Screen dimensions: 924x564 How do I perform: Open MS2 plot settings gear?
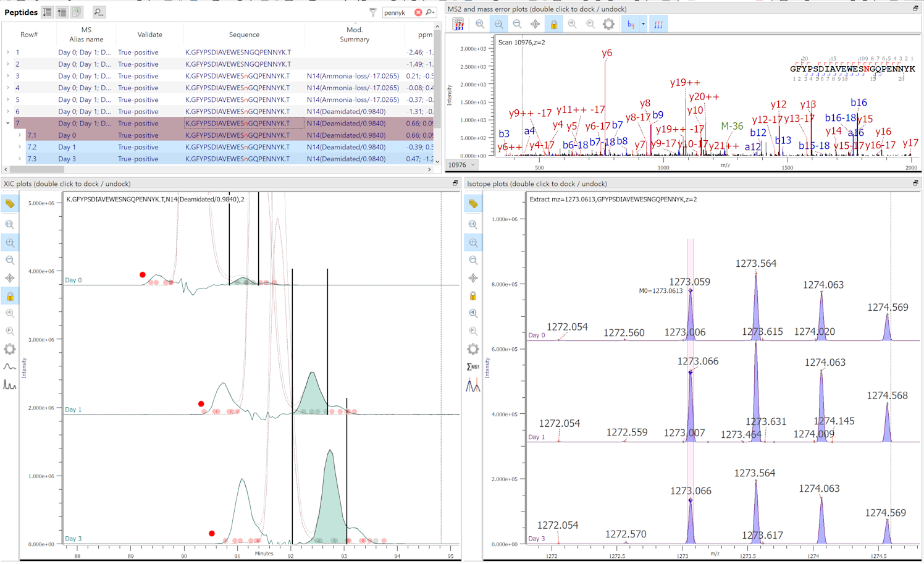608,24
